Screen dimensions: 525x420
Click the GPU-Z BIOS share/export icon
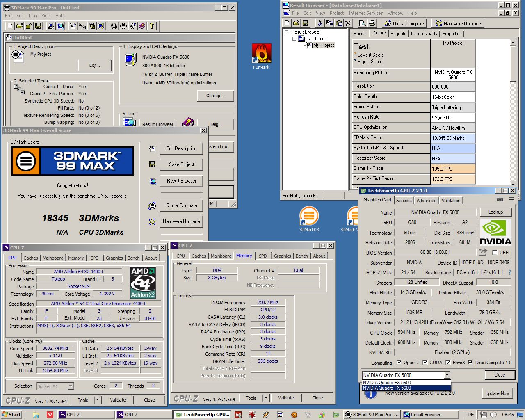click(x=483, y=252)
